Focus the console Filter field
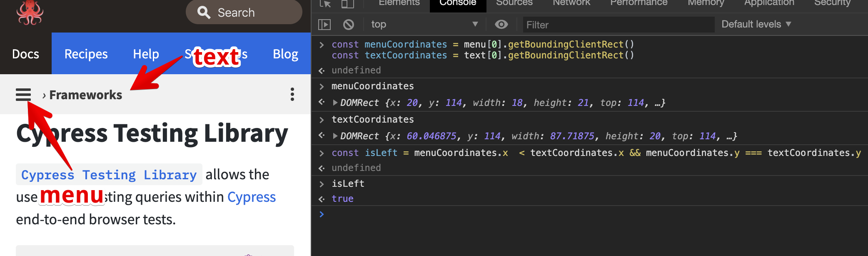 click(x=619, y=25)
